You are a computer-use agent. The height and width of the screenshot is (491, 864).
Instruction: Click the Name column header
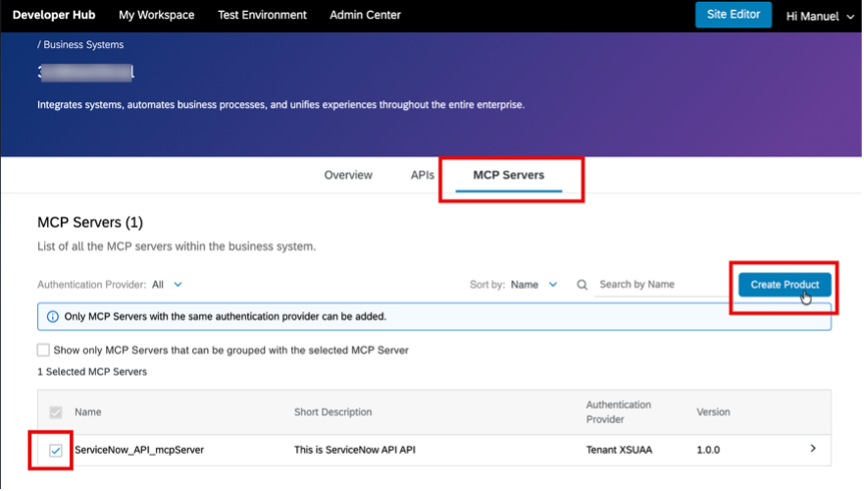[x=88, y=412]
